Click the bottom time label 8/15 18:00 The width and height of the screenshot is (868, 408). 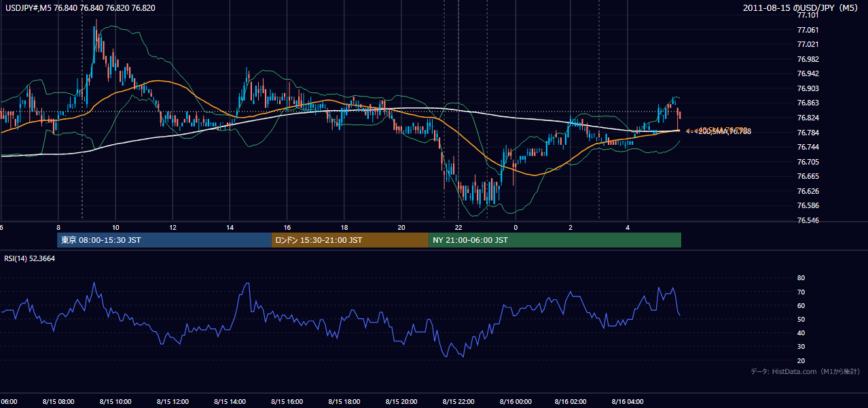click(343, 401)
